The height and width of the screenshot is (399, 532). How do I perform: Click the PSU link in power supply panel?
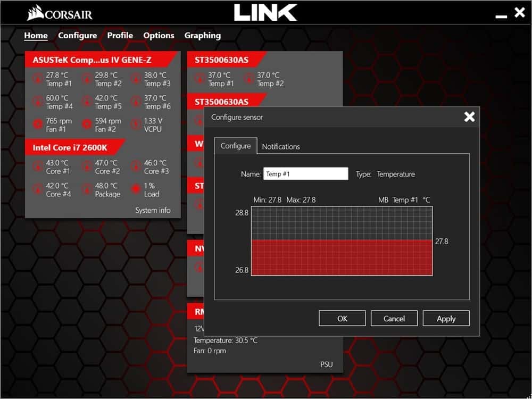coord(327,364)
